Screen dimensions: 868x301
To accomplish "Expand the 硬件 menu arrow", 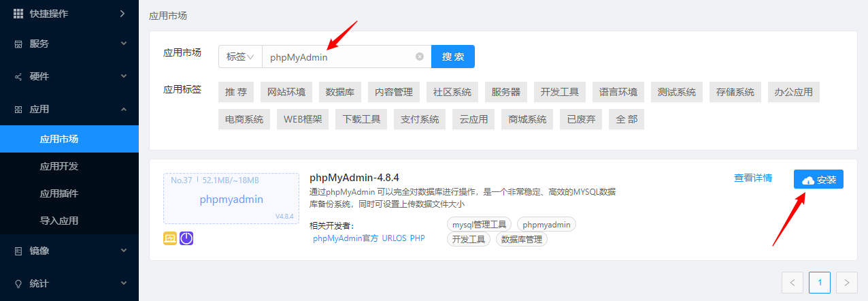I will pos(123,76).
